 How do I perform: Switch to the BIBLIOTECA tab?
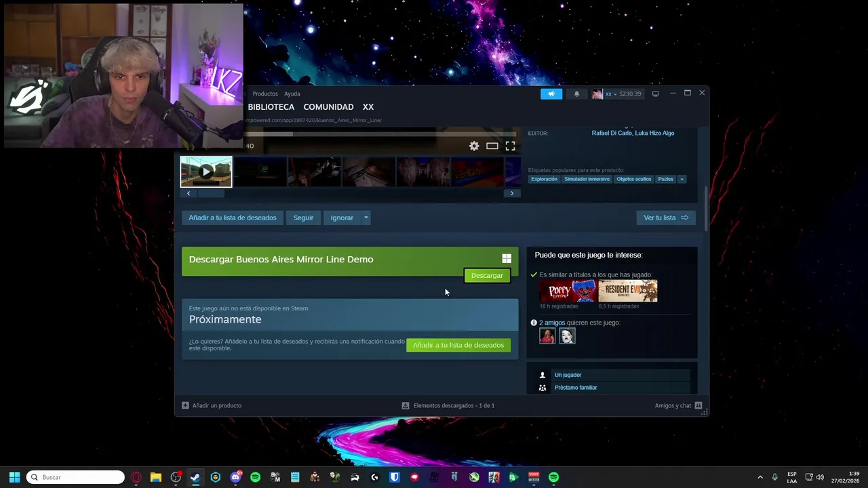tap(271, 107)
